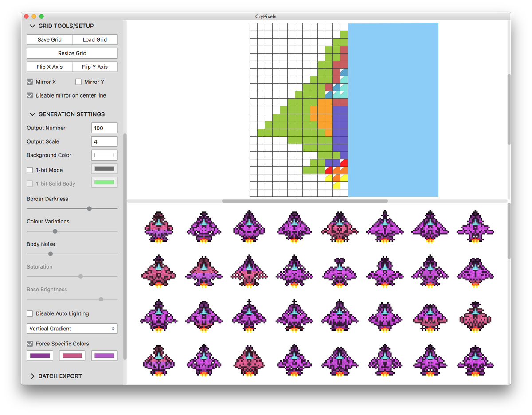
Task: Select the fifth sprite in the second row
Action: 340,272
